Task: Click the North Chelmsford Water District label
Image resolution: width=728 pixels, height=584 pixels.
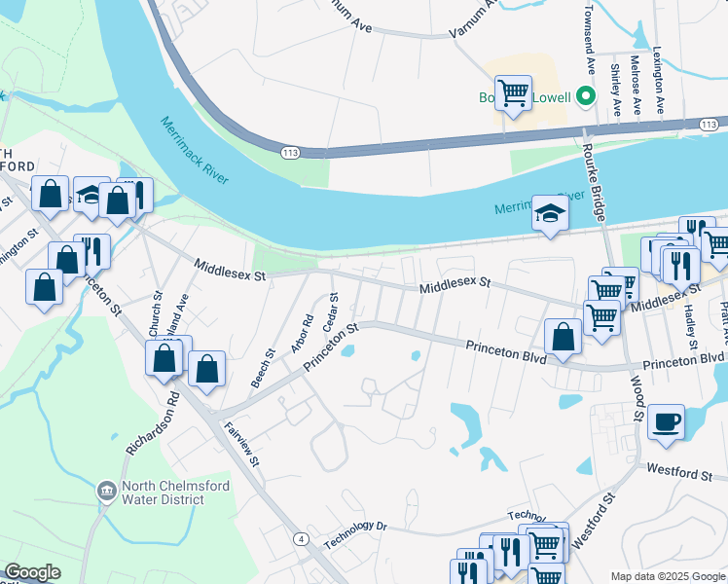Action: coord(175,493)
